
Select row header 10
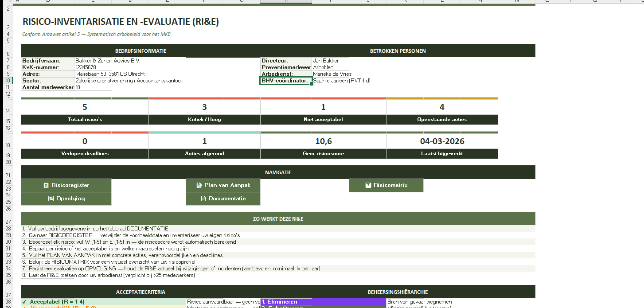(8, 81)
